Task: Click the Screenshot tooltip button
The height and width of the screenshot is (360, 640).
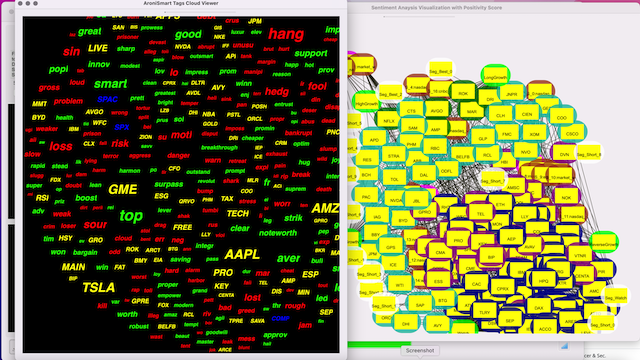Action: (420, 350)
